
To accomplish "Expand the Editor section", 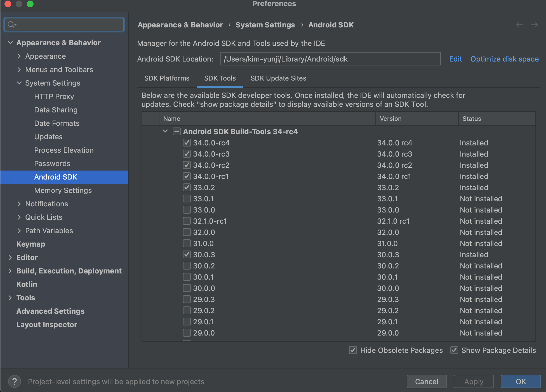I will tap(10, 258).
